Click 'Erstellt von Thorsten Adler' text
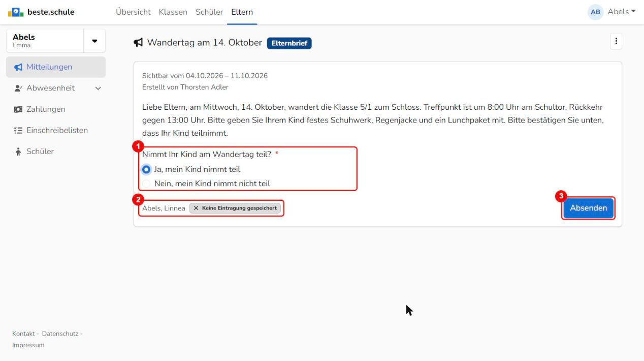The width and height of the screenshot is (644, 361). click(x=185, y=87)
